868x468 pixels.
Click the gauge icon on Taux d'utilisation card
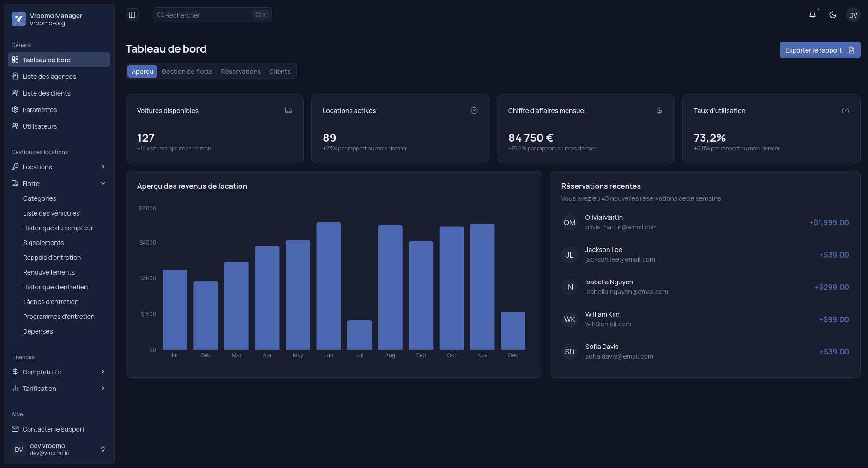tap(845, 110)
